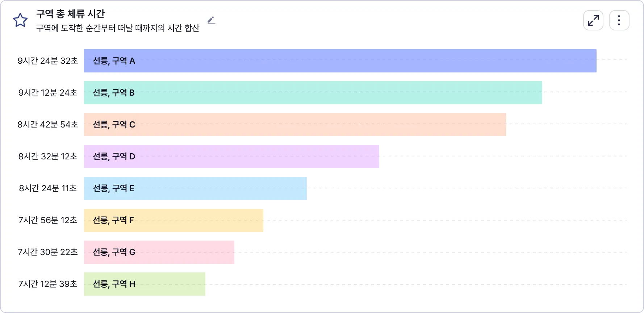Click the subtitle starting with 구역에 도착한 순간부터

[118, 28]
